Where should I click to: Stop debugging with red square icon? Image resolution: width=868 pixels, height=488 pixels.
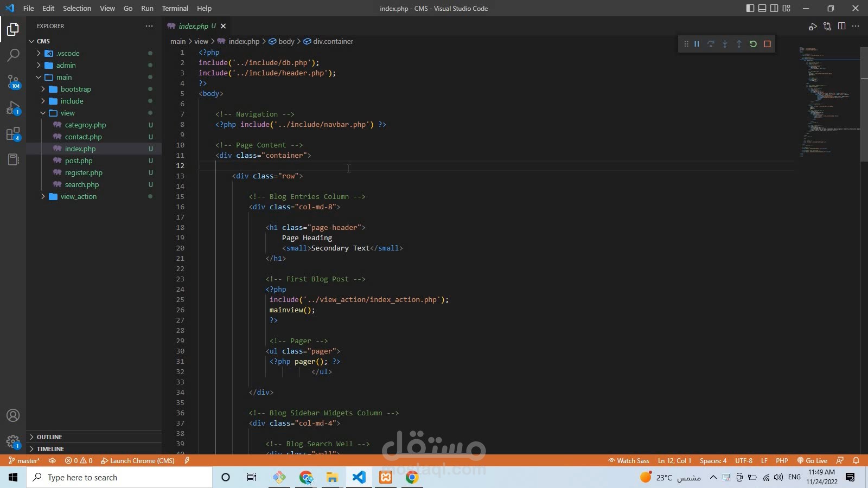tap(767, 44)
